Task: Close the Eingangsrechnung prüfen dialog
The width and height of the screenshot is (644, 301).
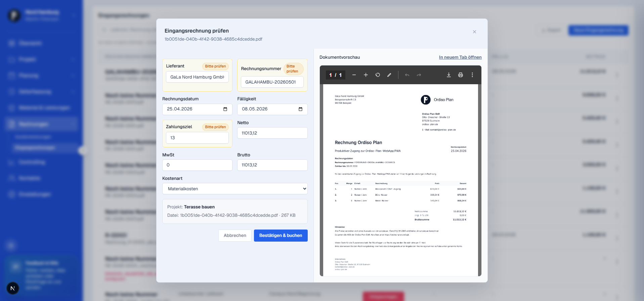Action: [474, 32]
